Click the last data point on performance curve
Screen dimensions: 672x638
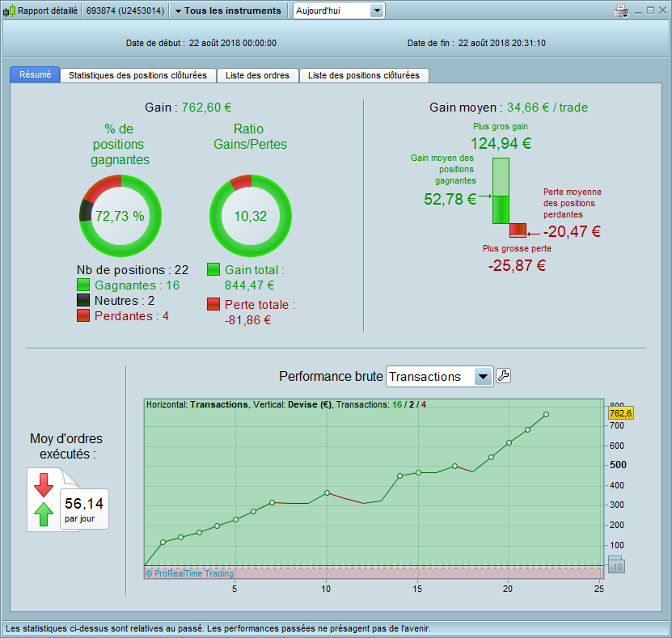tap(546, 414)
